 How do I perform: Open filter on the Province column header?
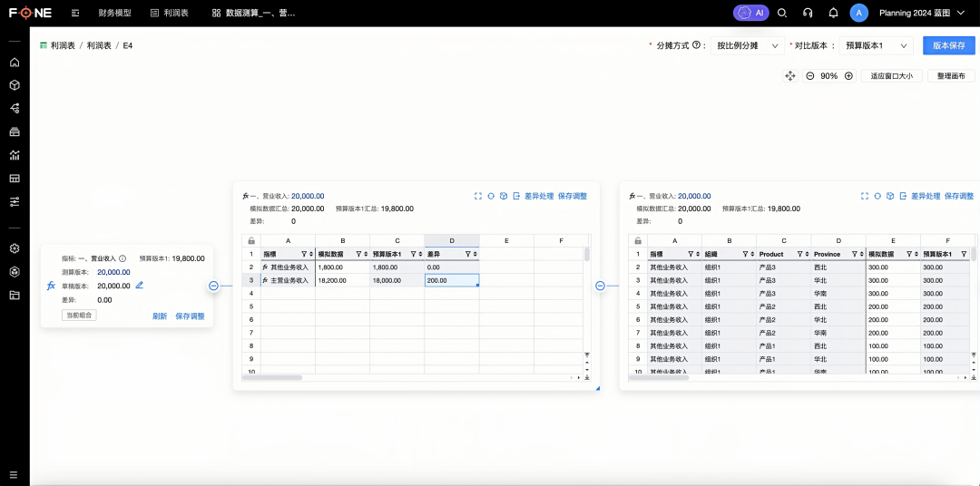pos(855,254)
